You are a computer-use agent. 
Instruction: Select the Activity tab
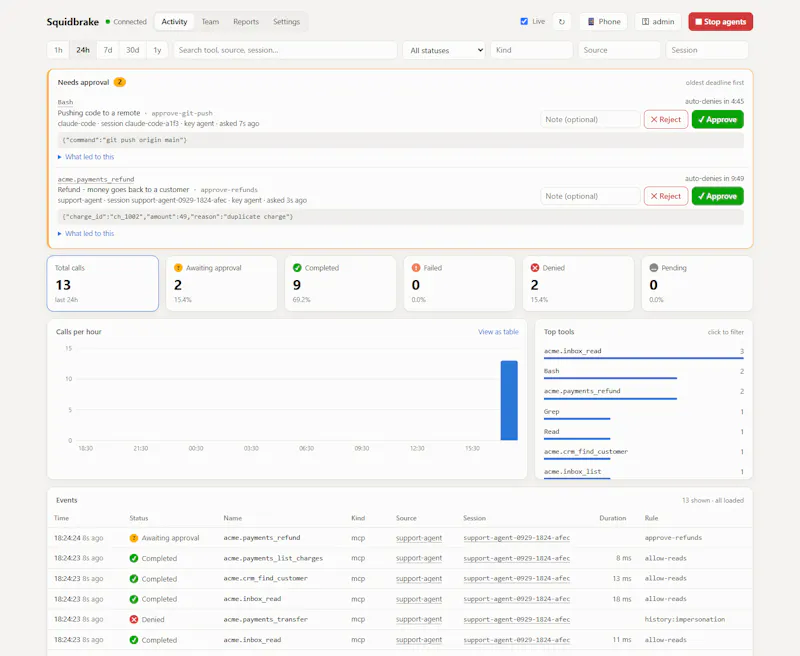point(174,21)
